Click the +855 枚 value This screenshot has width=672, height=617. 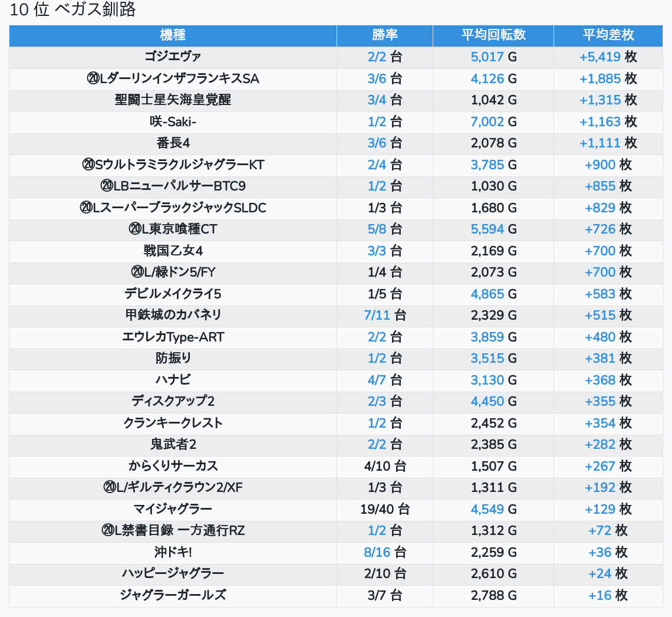[608, 186]
